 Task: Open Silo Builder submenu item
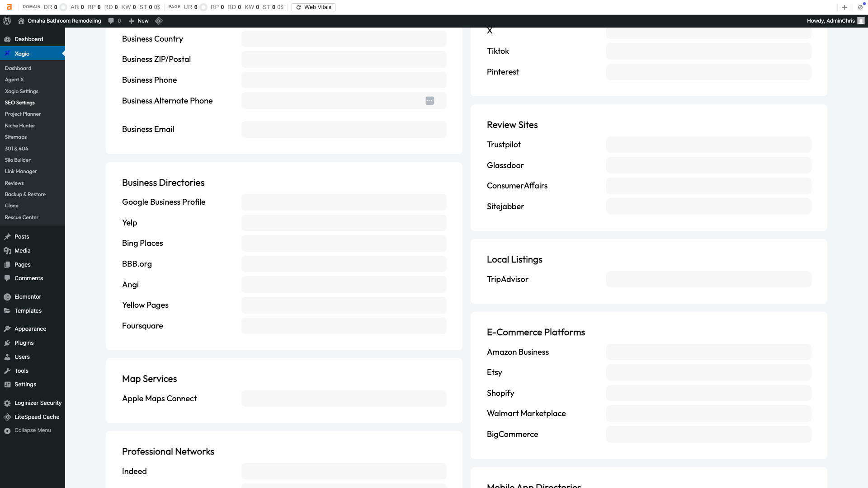click(x=18, y=160)
